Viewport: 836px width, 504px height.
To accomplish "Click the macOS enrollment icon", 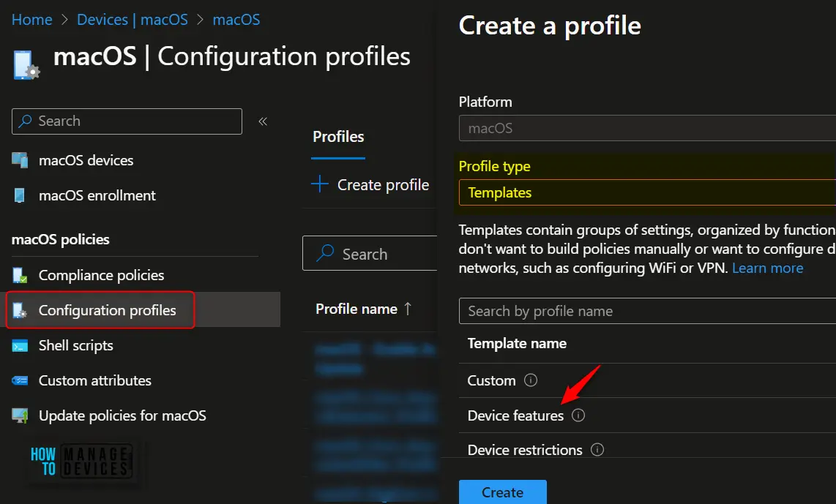I will tap(20, 195).
